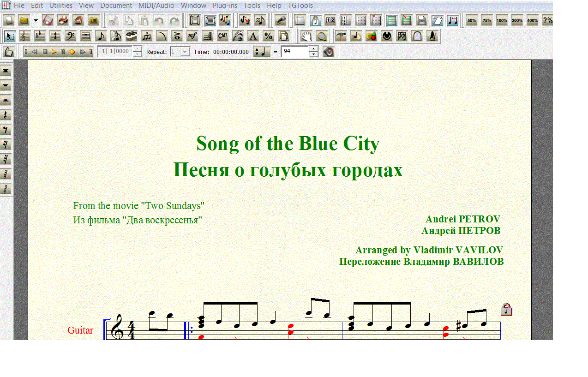Select the Text tool letter A
Screen dimensions: 588x377
tap(253, 36)
